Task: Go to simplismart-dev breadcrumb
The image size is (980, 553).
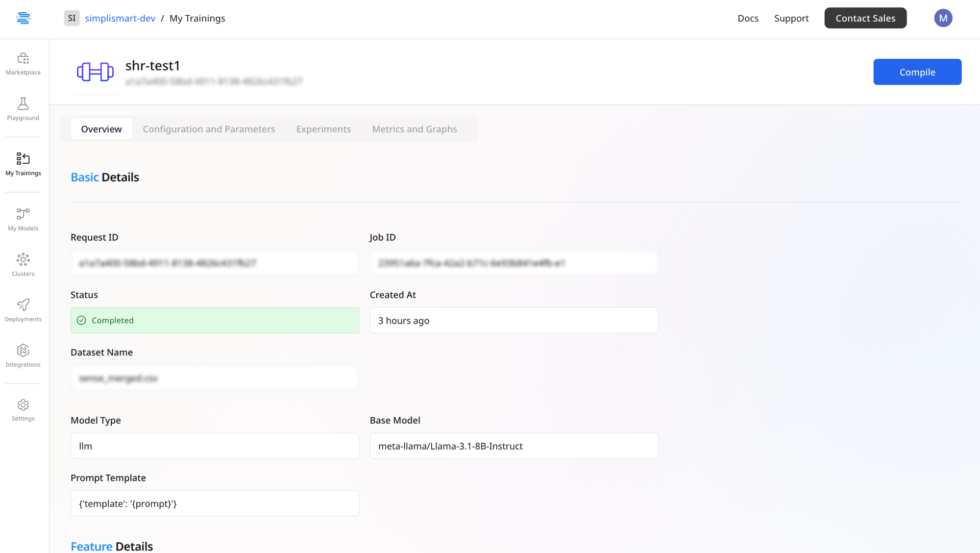Action: (120, 18)
